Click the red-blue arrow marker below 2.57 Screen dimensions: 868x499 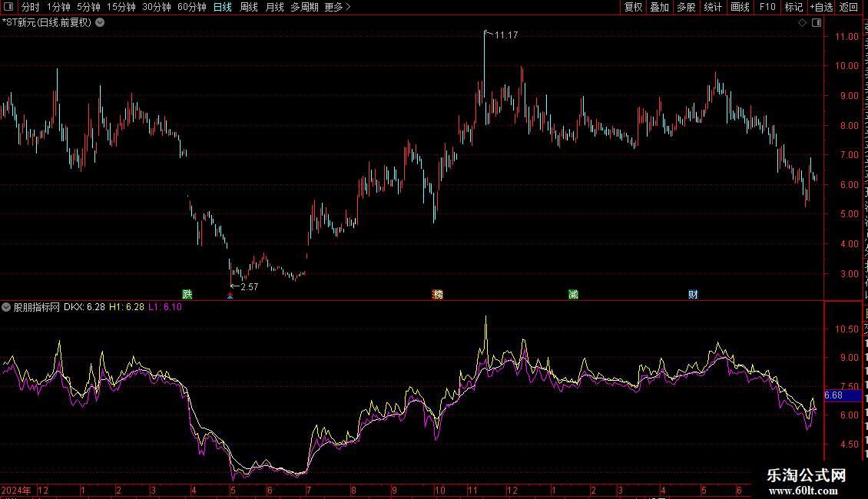pyautogui.click(x=230, y=296)
